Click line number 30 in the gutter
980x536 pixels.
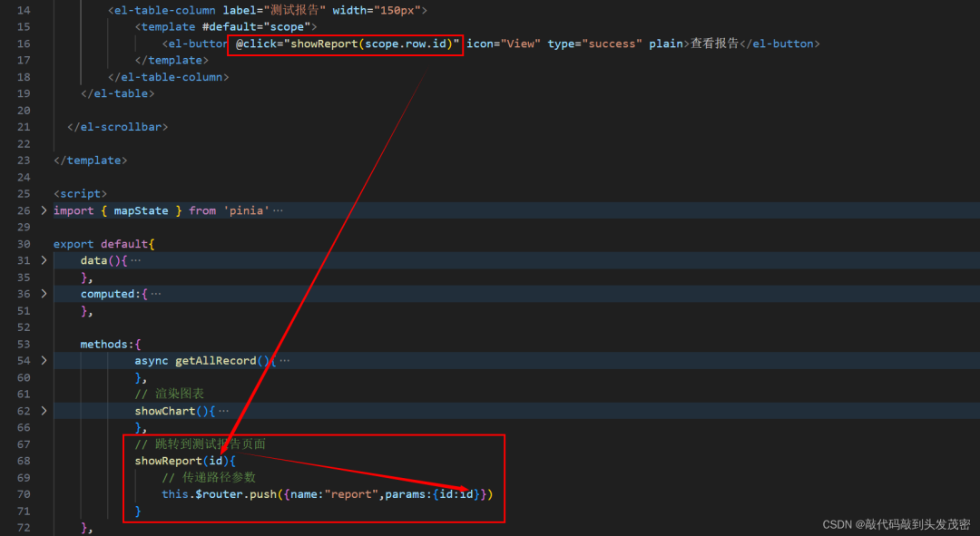coord(24,244)
